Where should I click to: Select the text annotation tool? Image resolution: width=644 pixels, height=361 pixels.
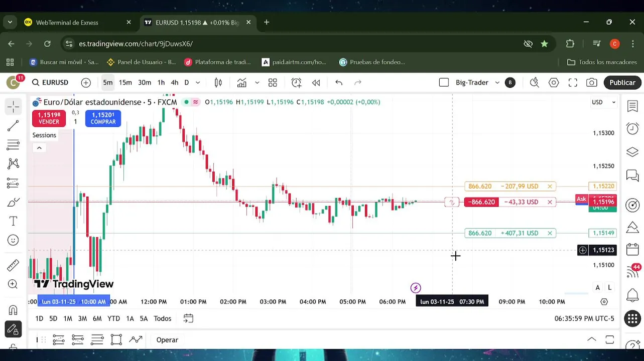[13, 221]
